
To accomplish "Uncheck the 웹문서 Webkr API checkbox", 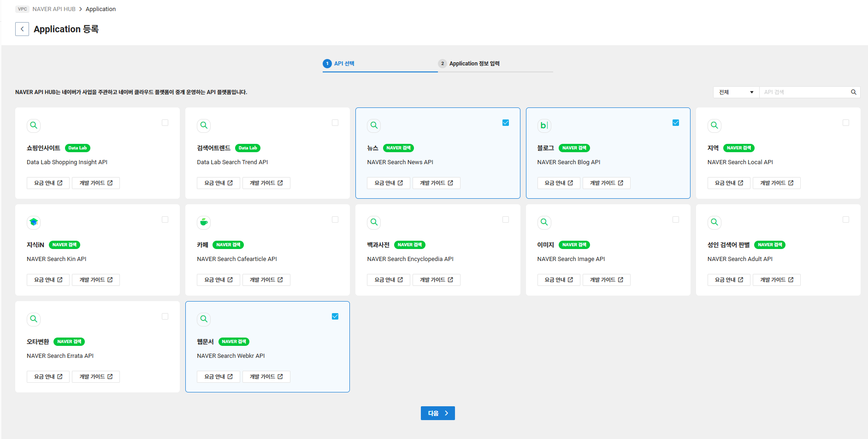I will pos(335,316).
